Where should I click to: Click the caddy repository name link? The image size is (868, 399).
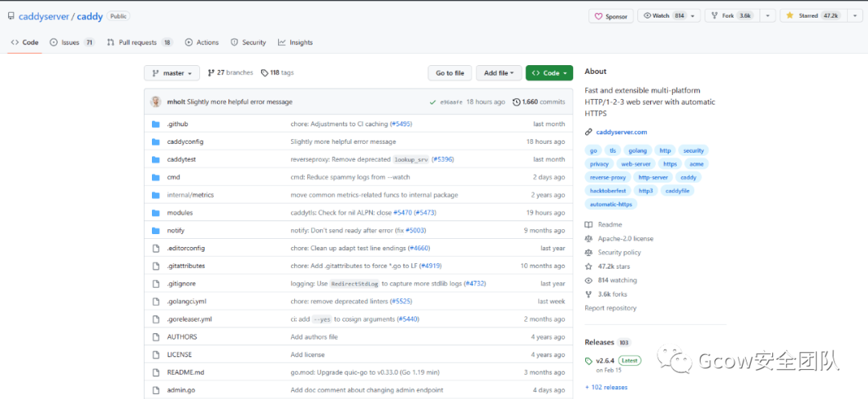90,17
